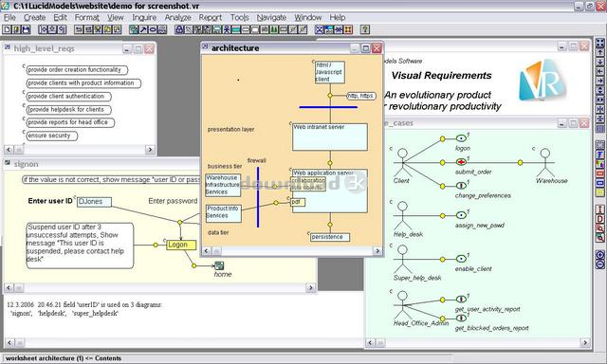Select the red submit_order use case oval

461,162
